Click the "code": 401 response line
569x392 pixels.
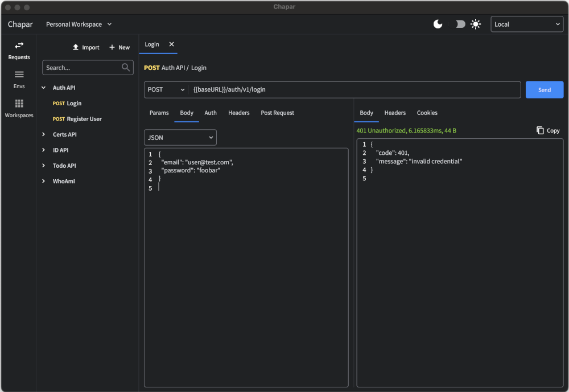point(393,153)
